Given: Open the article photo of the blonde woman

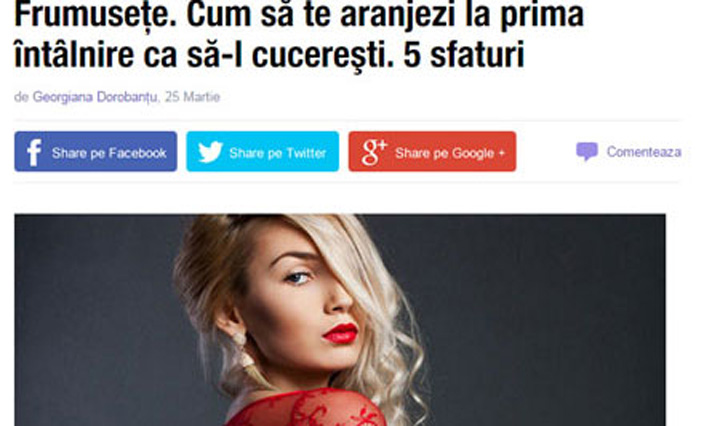Looking at the screenshot, I should click(x=340, y=320).
